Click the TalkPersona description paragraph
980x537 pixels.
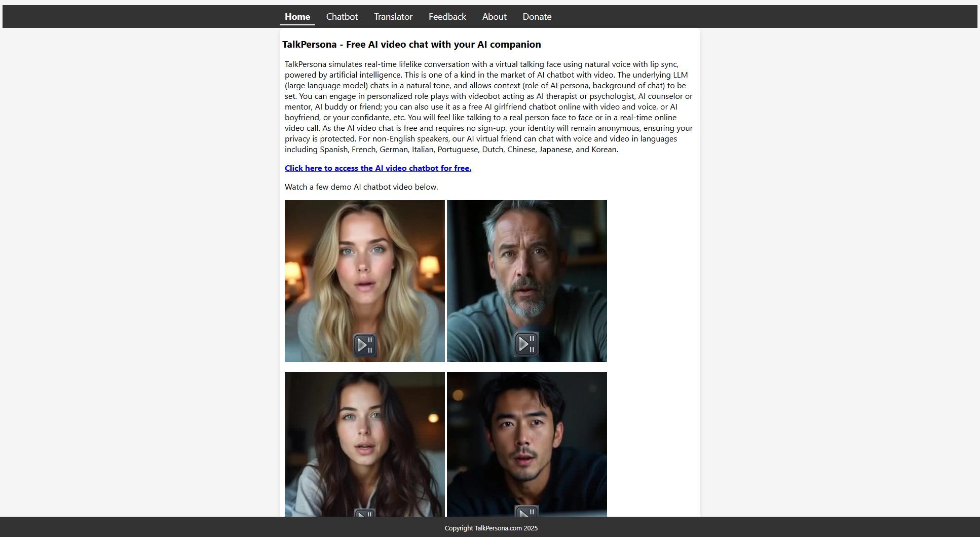(488, 107)
